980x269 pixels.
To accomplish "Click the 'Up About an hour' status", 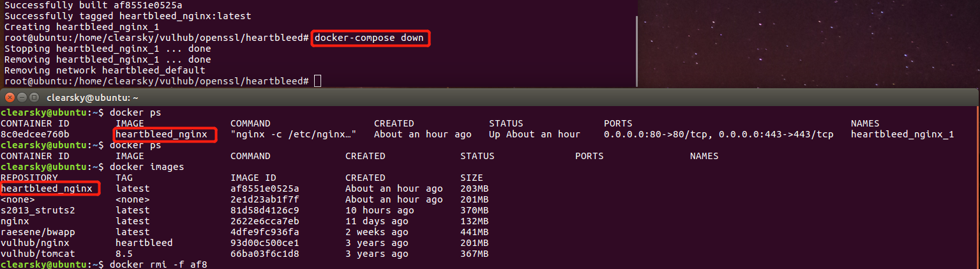I will (534, 134).
